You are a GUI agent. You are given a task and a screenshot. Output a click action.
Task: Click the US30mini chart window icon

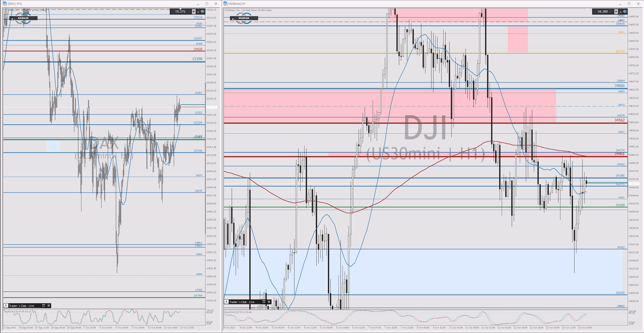click(x=226, y=4)
